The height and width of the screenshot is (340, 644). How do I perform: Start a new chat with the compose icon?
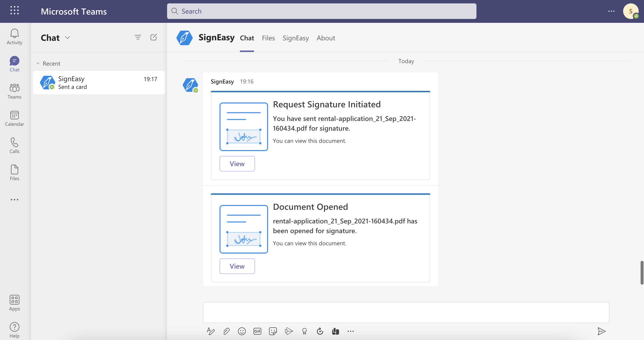[x=153, y=37]
